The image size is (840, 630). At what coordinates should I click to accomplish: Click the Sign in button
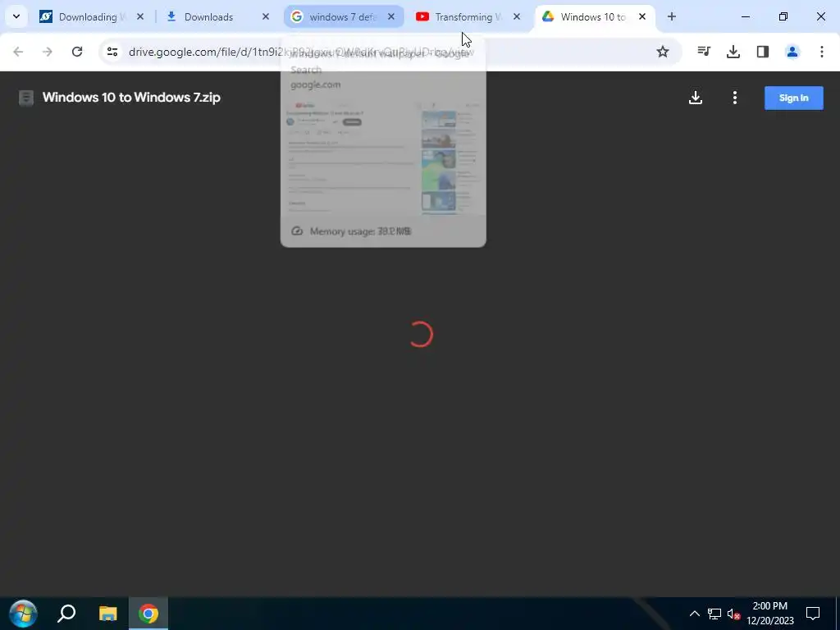pyautogui.click(x=793, y=98)
